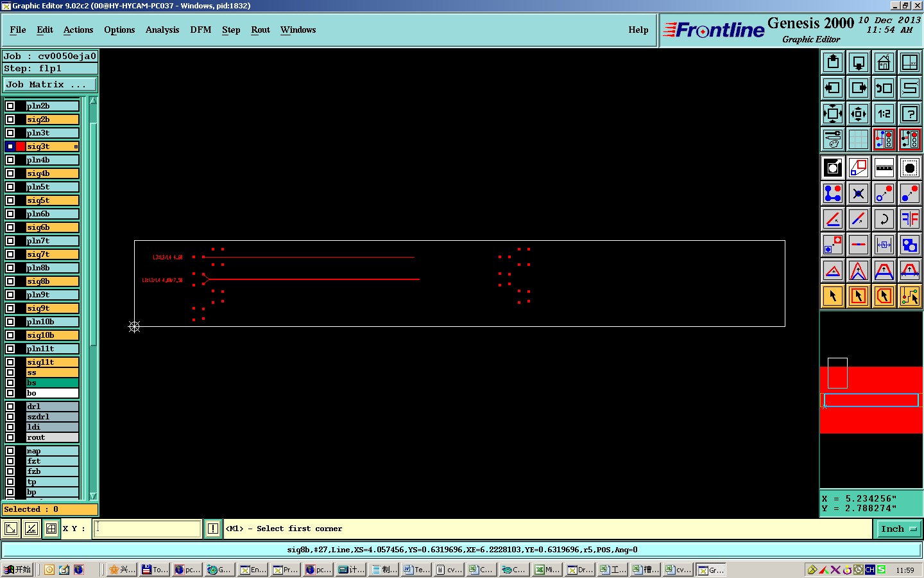Click the dimension width arrows icon
This screenshot has width=924, height=578.
884,245
